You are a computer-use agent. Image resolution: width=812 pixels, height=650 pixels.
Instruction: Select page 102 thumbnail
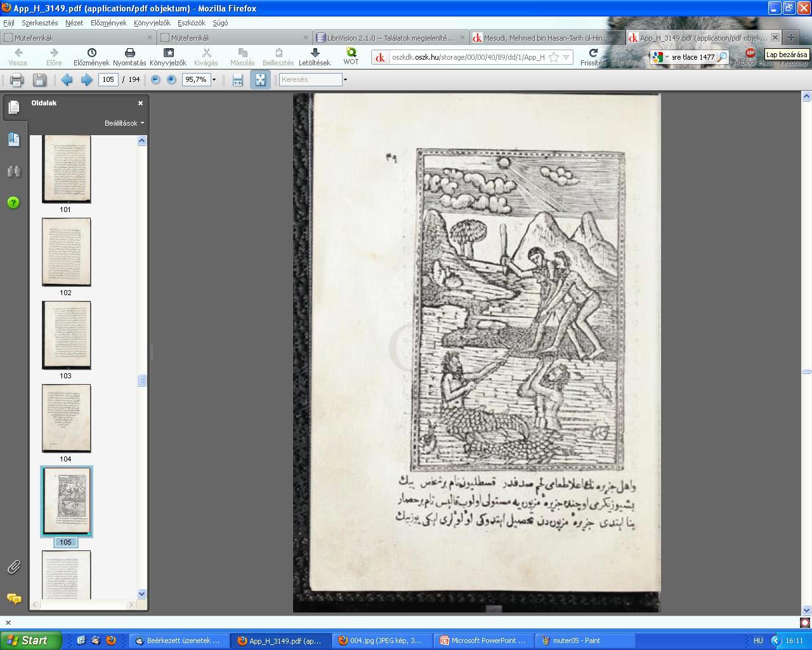tap(66, 252)
